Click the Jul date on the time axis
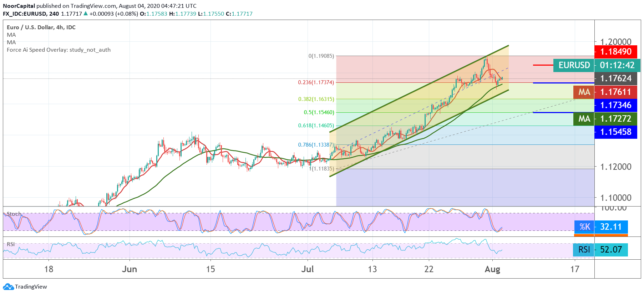 (307, 269)
